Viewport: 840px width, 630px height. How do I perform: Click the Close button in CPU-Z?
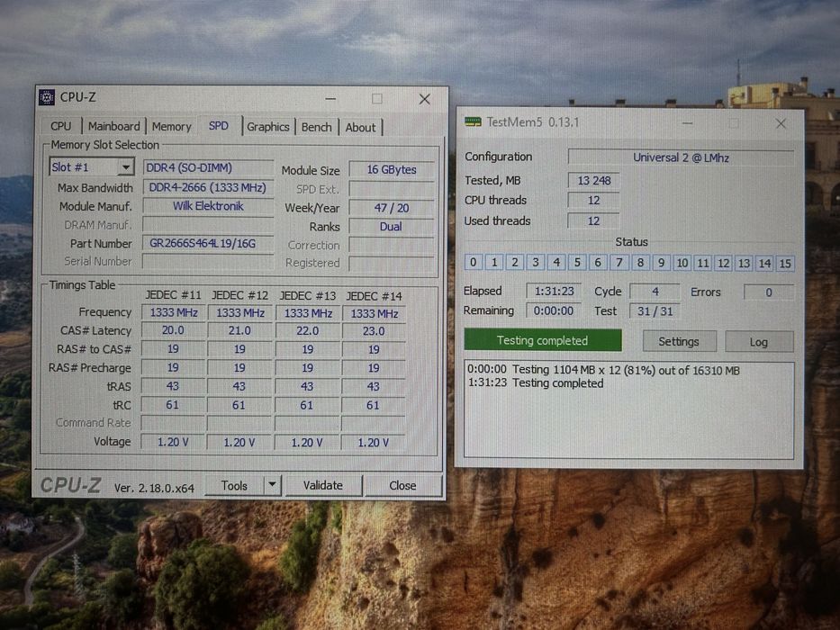[402, 486]
